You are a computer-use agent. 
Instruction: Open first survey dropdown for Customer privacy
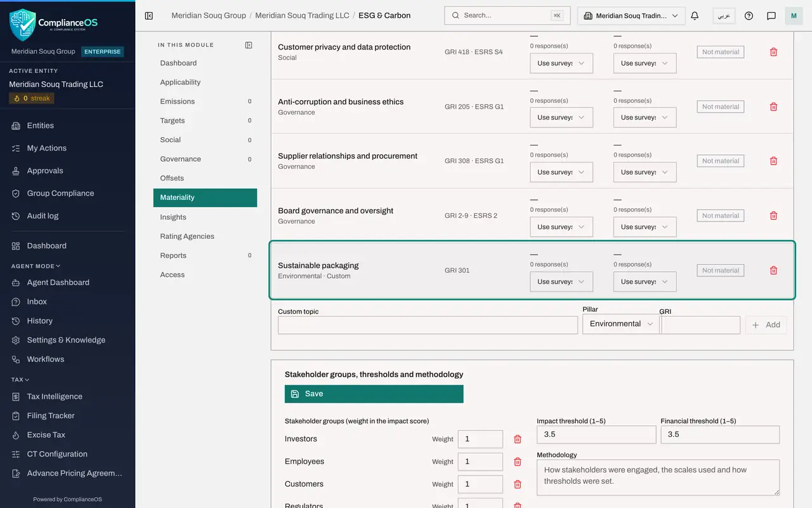pos(561,63)
